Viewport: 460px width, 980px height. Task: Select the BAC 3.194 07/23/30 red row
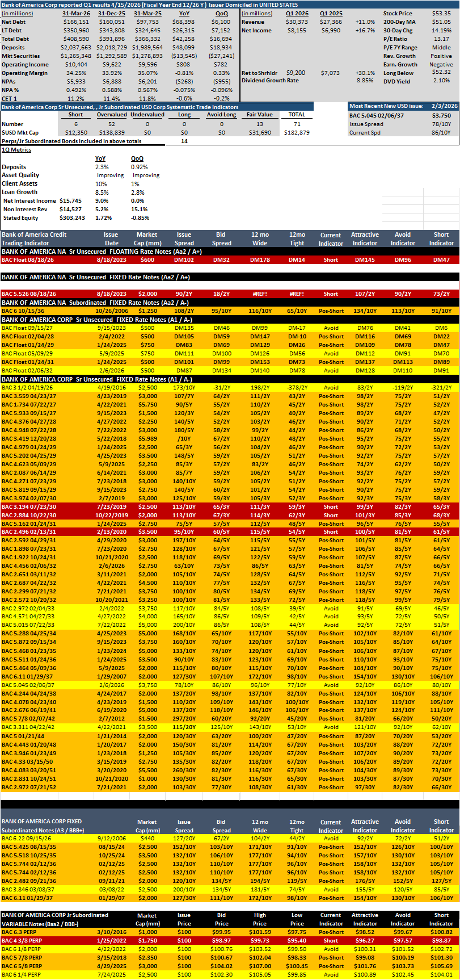tap(230, 506)
